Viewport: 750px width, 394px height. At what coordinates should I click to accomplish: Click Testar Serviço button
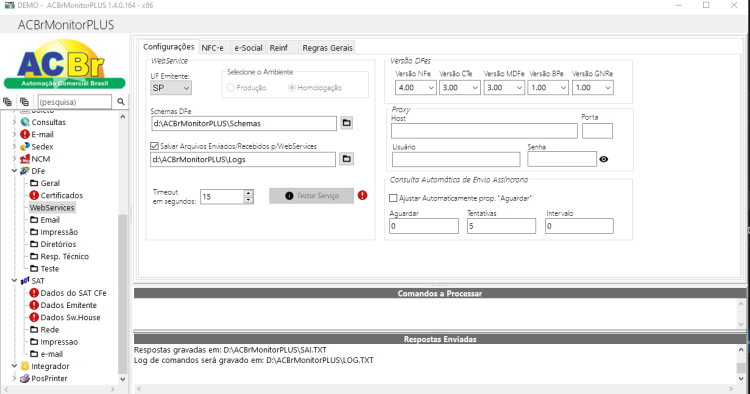pos(311,196)
